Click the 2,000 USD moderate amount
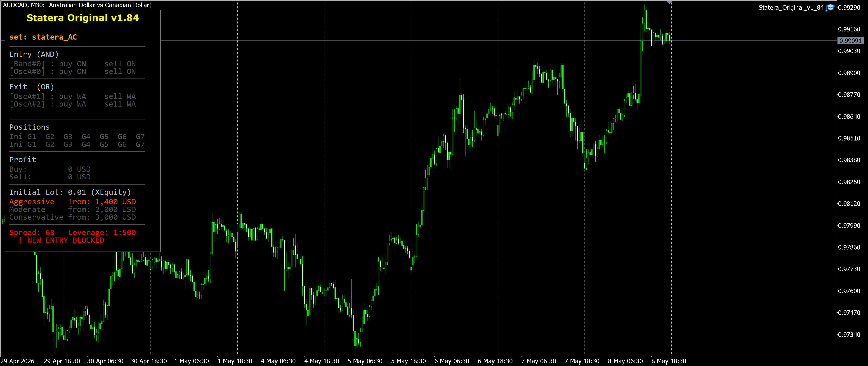The width and height of the screenshot is (868, 366). (116, 209)
